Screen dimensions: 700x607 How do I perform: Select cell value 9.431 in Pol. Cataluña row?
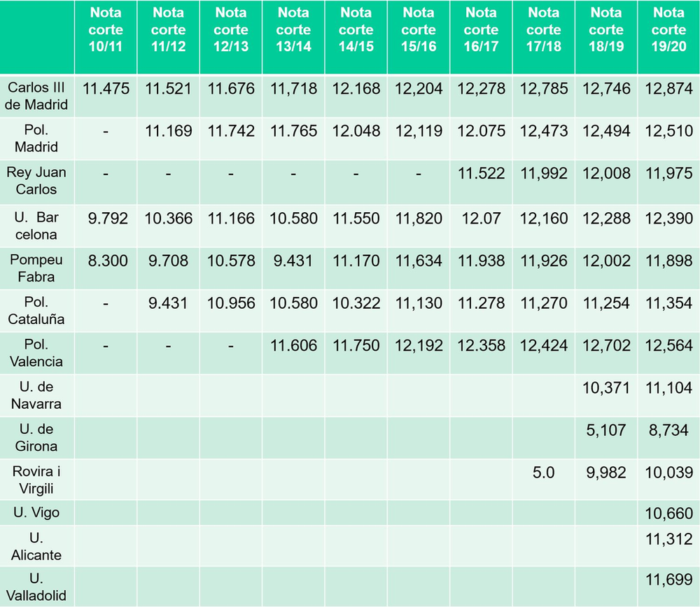tap(168, 304)
